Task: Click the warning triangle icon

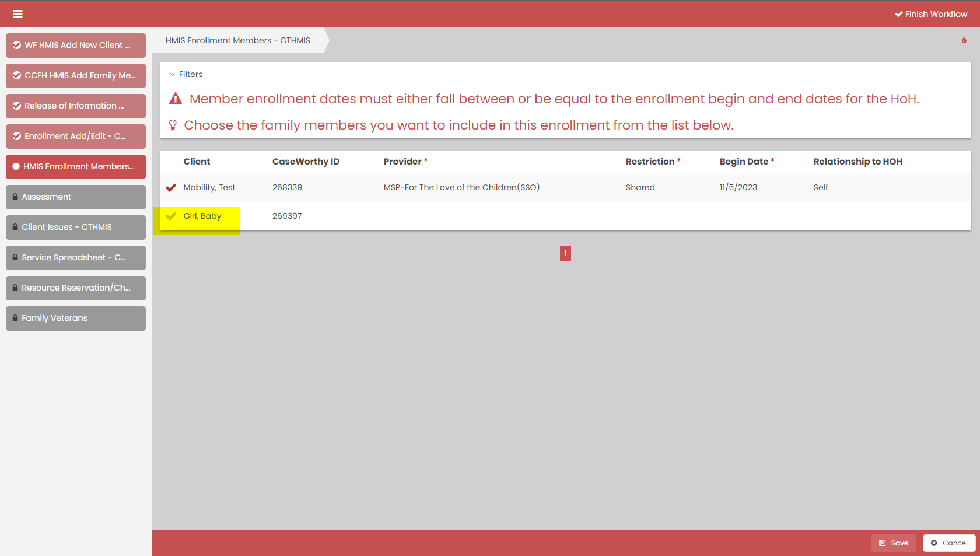Action: click(176, 99)
